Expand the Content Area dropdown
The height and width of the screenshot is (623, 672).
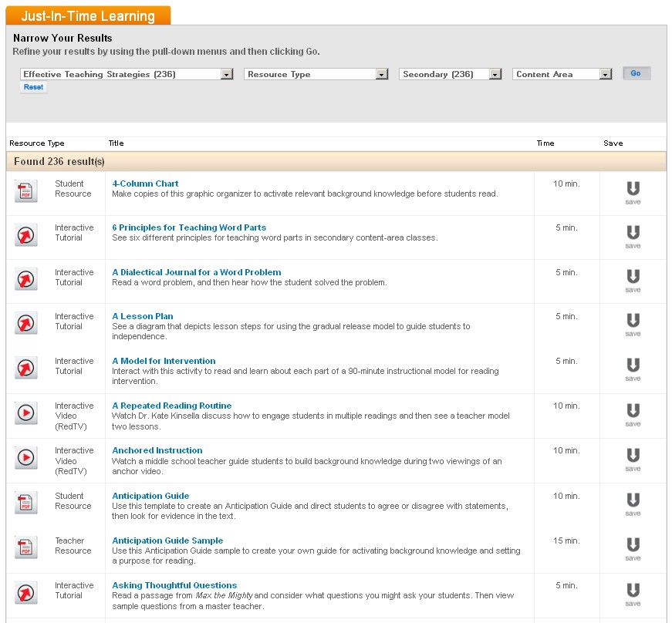(562, 74)
